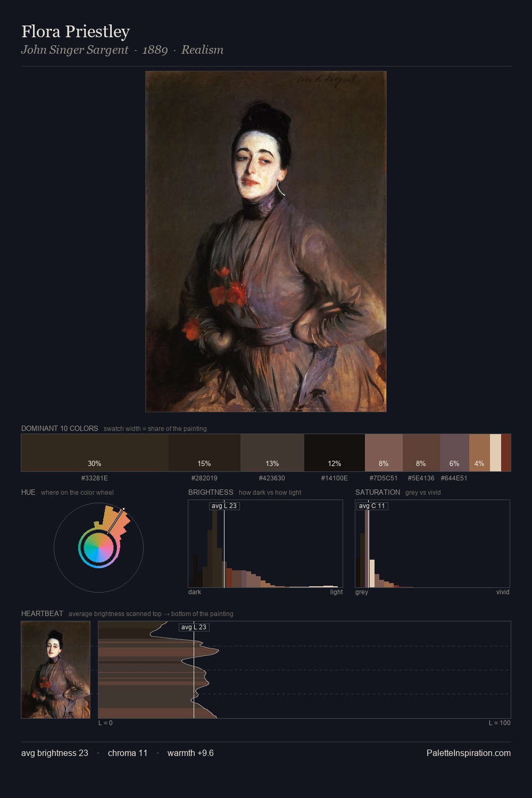
Task: Click the DOMINANT 10 COLORS heading
Action: click(x=60, y=428)
